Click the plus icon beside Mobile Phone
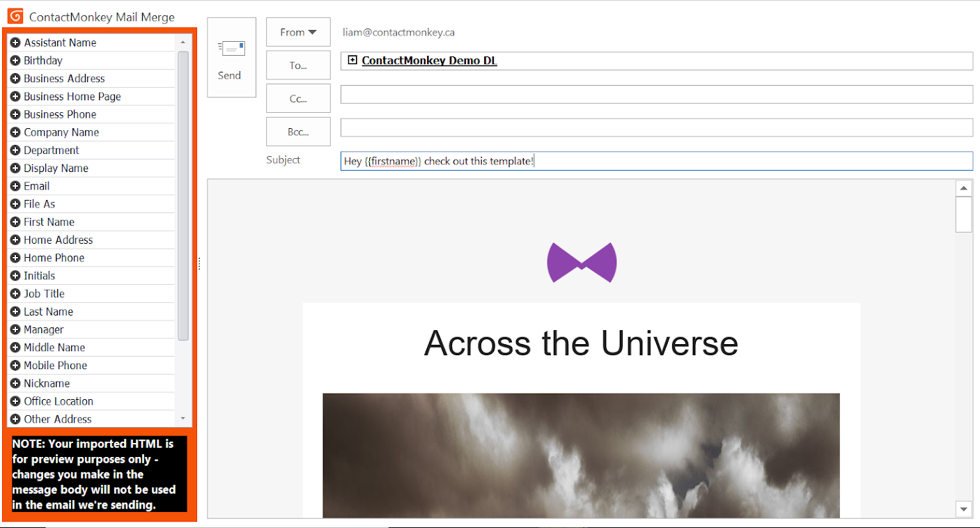The width and height of the screenshot is (980, 528). (x=15, y=366)
